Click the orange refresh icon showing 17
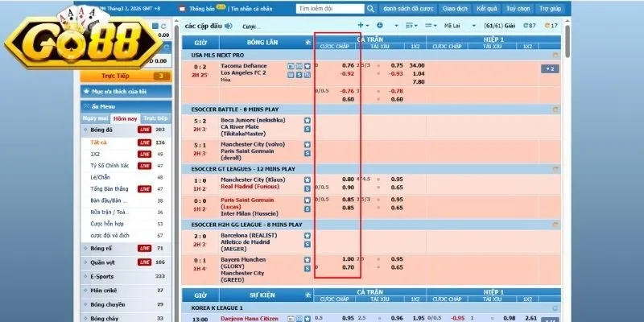 point(551,26)
